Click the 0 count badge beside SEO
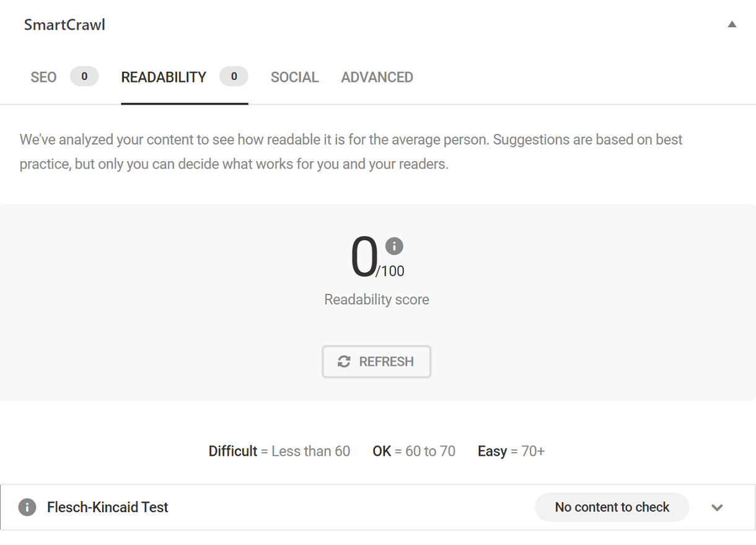This screenshot has height=545, width=756. 84,77
